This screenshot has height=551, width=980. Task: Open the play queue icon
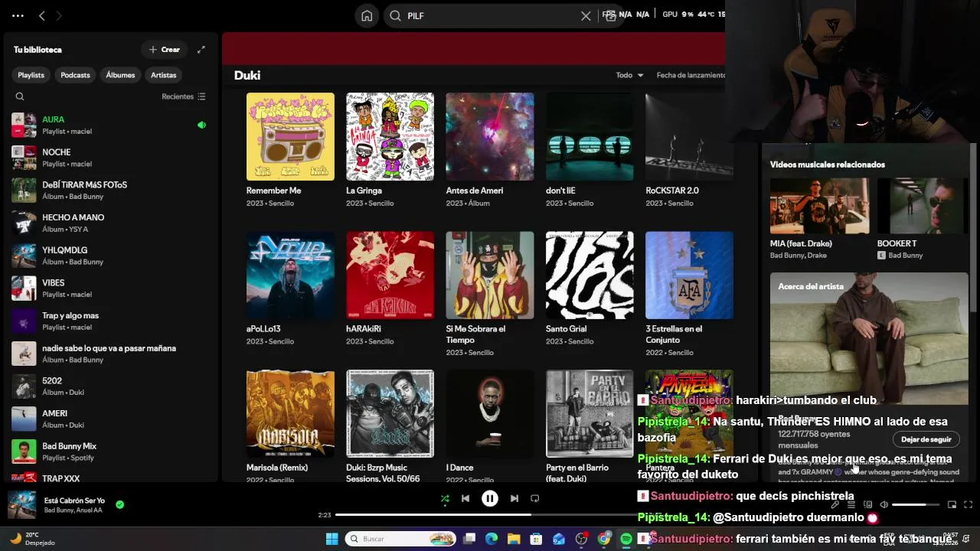[851, 504]
